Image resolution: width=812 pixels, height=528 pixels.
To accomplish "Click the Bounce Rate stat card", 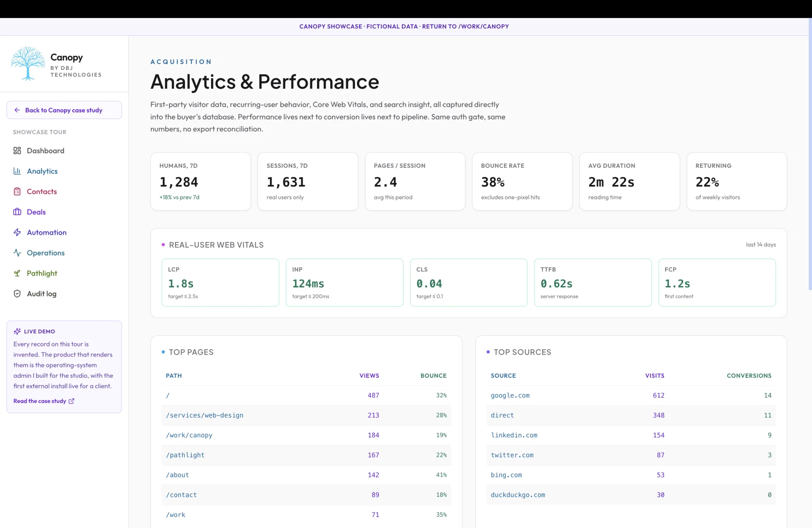I will tap(522, 181).
